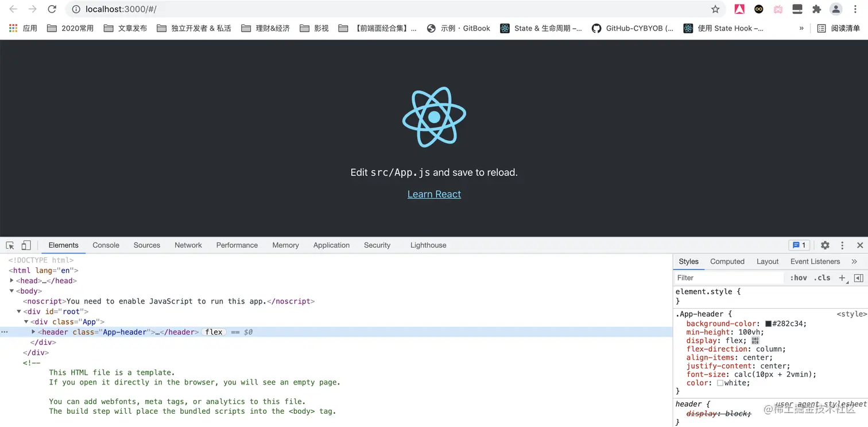
Task: Collapse the div id="root" node
Action: pyautogui.click(x=19, y=312)
